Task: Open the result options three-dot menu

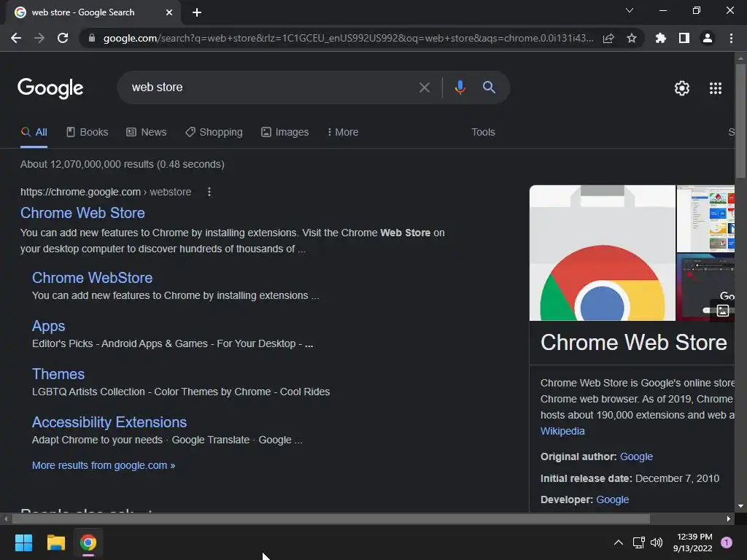Action: pyautogui.click(x=209, y=192)
